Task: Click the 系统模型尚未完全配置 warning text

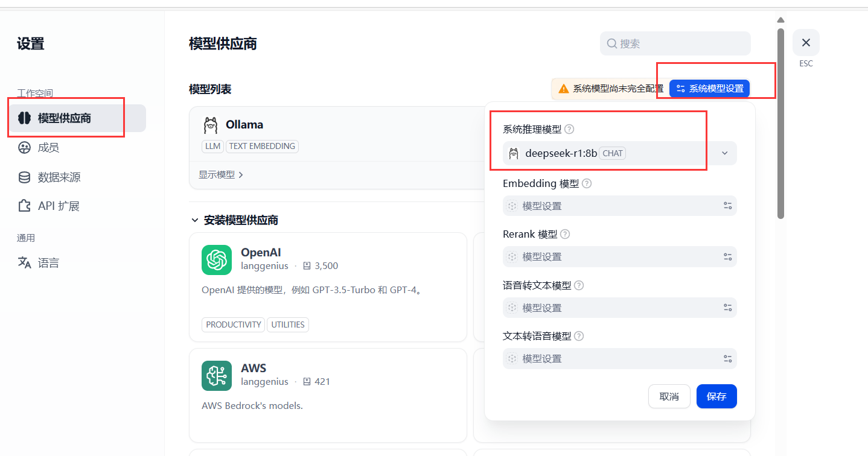Action: [618, 89]
